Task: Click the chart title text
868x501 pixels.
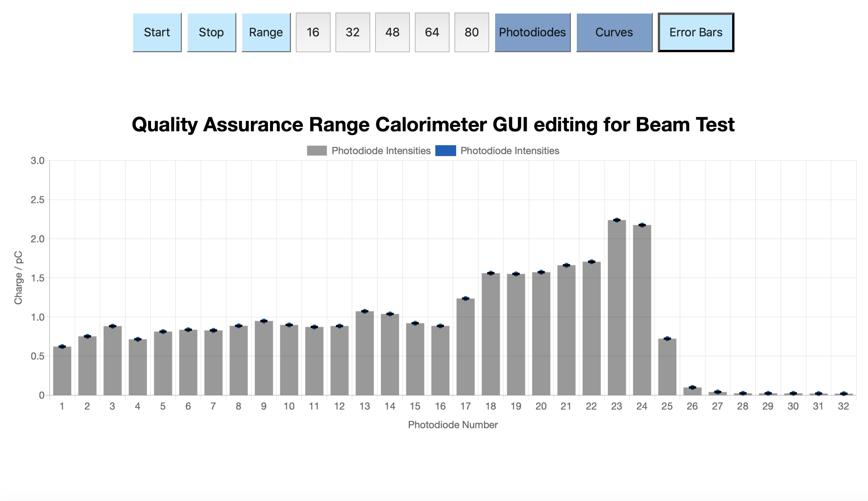Action: [433, 124]
